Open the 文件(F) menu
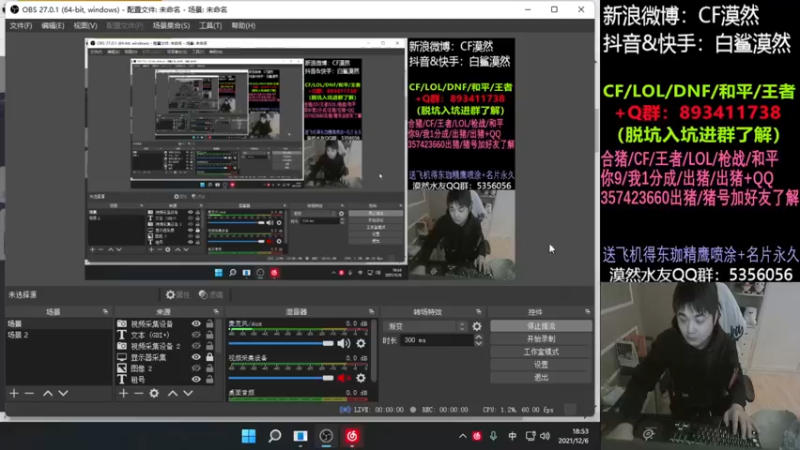Screen dimensions: 800x450 tap(20, 26)
